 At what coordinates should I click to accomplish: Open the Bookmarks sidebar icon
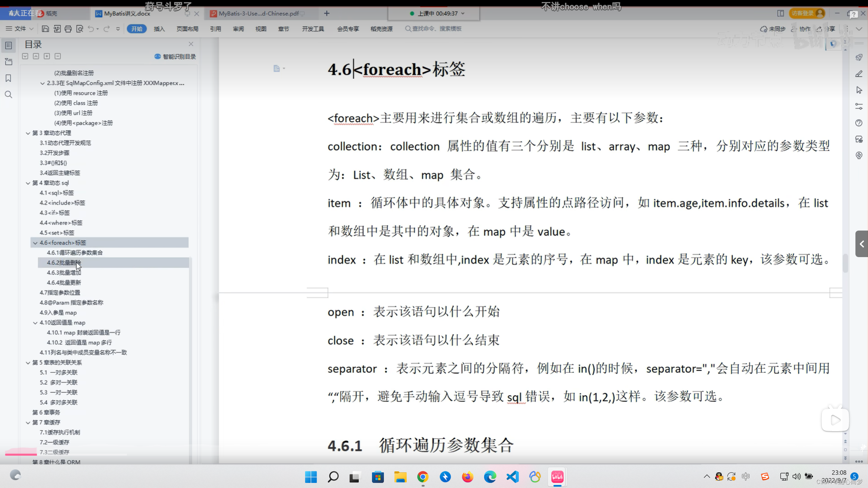point(8,78)
